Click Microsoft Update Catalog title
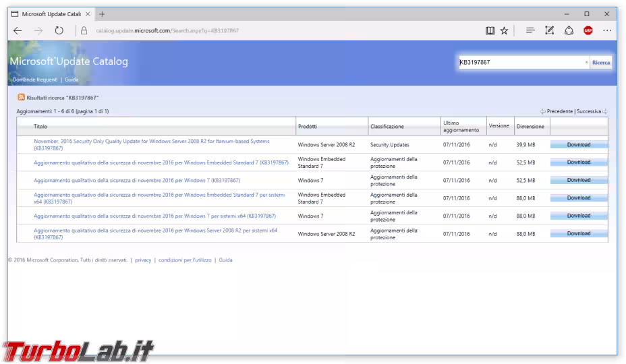The height and width of the screenshot is (364, 626). click(x=69, y=61)
